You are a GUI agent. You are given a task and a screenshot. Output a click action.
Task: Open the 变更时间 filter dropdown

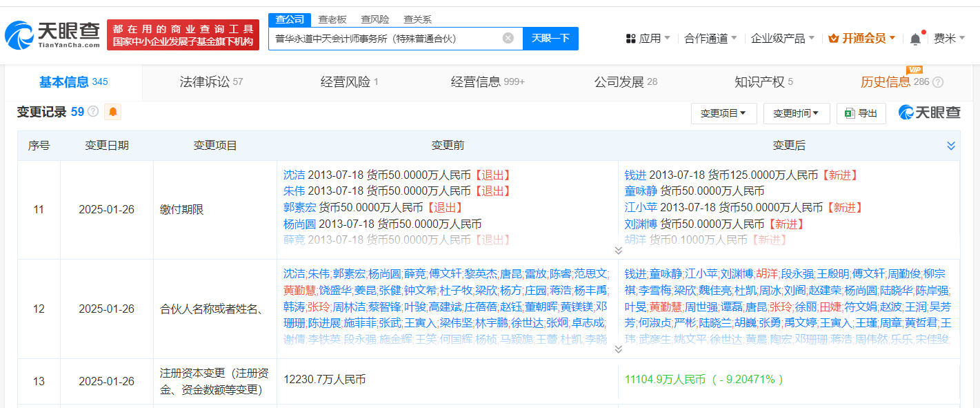(797, 113)
